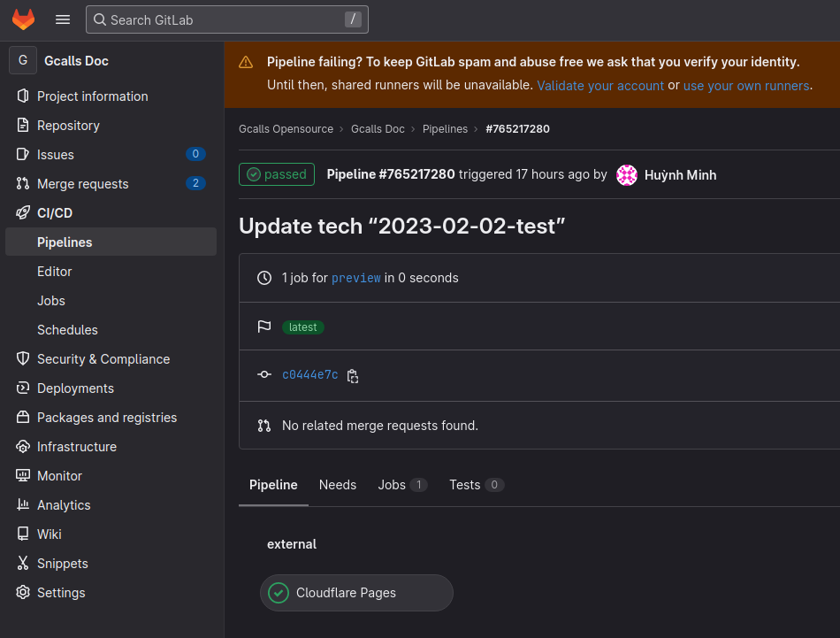This screenshot has width=840, height=638.
Task: Open the hamburger navigation menu
Action: click(63, 19)
